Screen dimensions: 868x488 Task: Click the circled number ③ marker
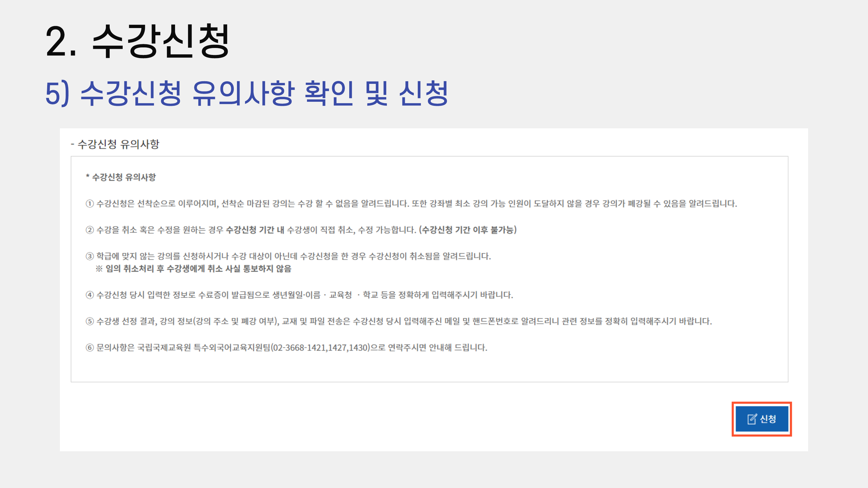coord(89,256)
